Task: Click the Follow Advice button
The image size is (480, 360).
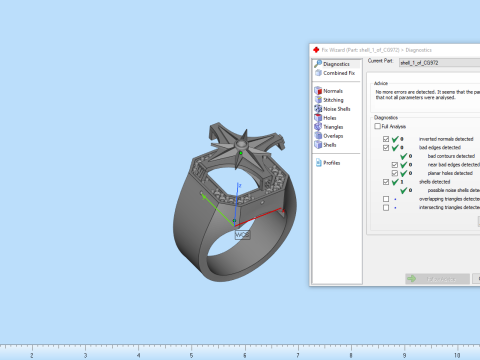Action: pos(437,279)
